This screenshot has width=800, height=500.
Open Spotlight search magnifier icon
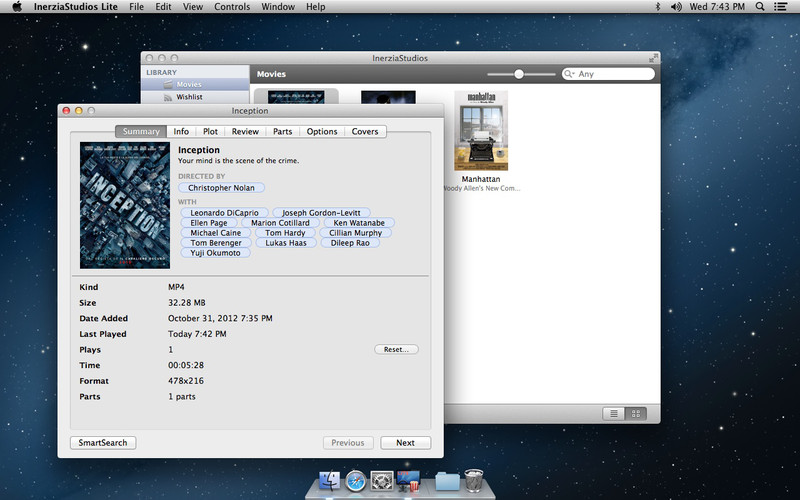(760, 7)
